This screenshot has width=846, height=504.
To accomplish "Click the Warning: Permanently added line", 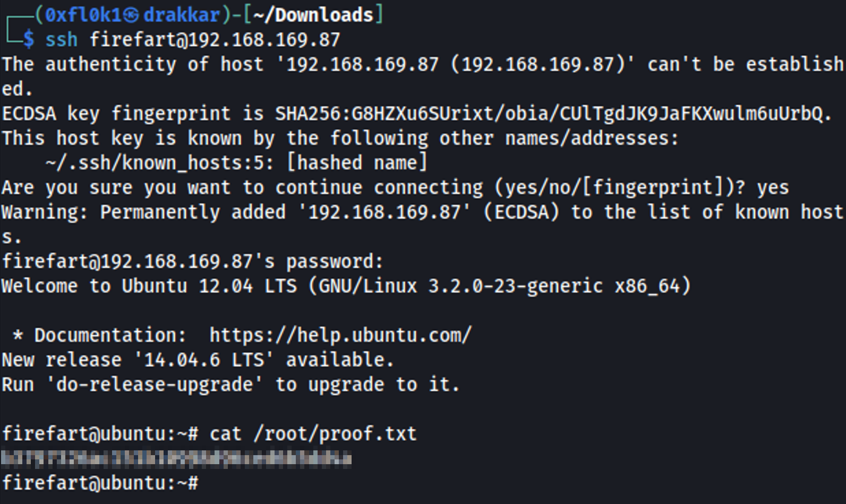I will coord(423,212).
